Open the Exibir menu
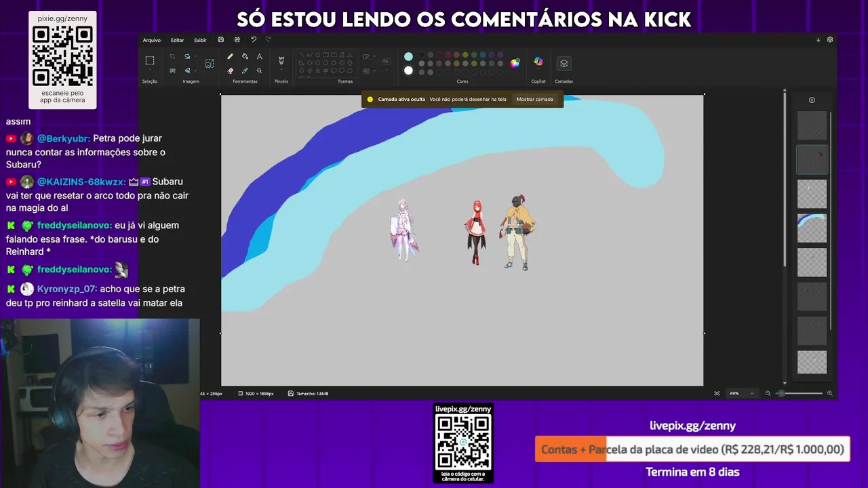The image size is (868, 488). [200, 40]
